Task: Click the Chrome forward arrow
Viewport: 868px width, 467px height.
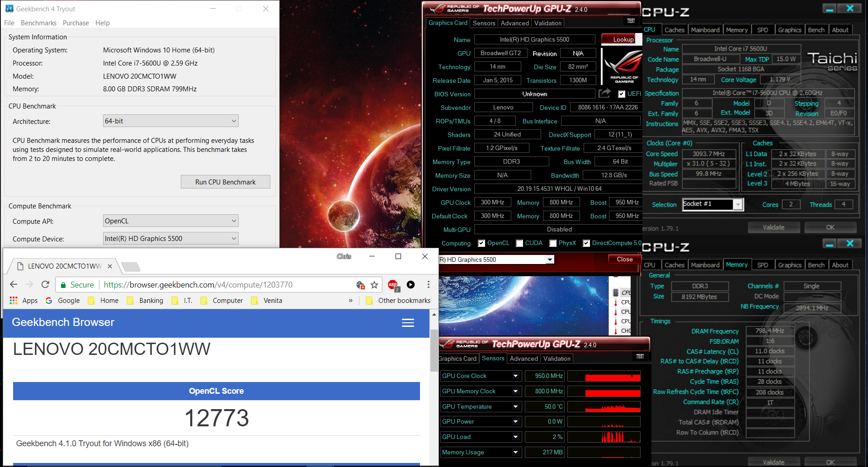Action: (x=29, y=284)
